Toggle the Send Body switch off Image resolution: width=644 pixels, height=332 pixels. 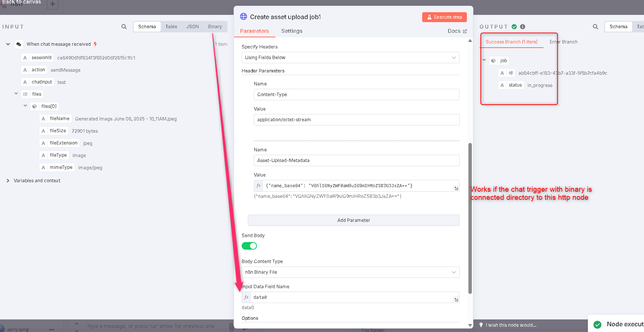click(x=249, y=246)
